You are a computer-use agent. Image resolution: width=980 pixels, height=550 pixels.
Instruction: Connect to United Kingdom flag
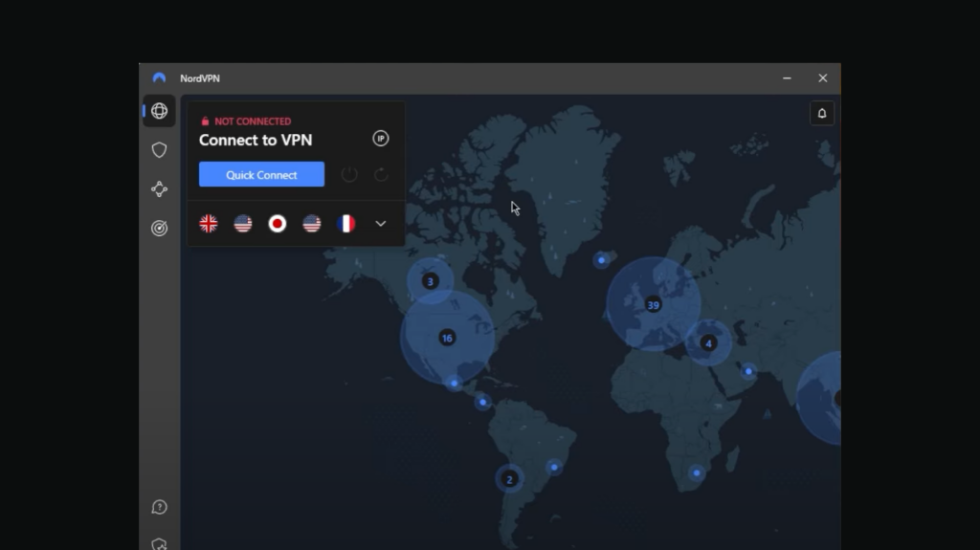pos(208,223)
